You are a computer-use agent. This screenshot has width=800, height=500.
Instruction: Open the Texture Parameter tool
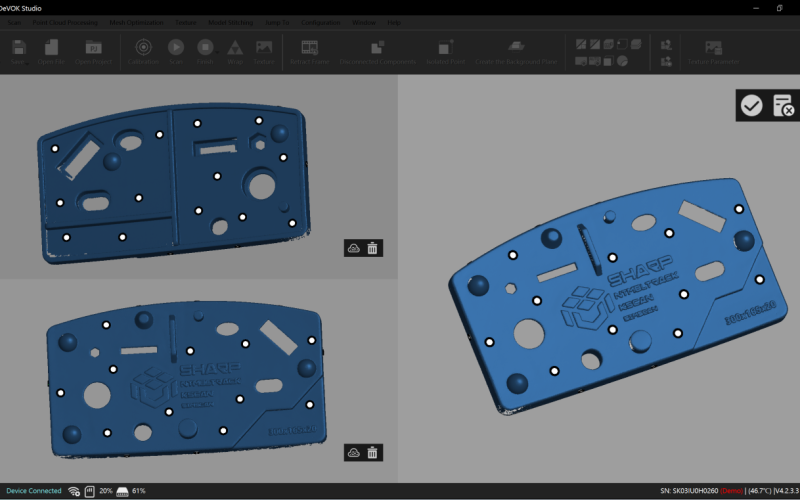[713, 47]
